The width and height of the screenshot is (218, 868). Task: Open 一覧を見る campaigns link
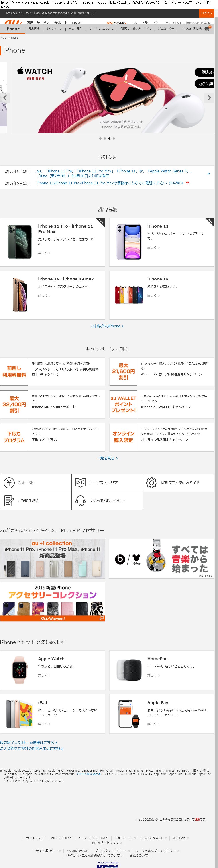[x=107, y=458]
